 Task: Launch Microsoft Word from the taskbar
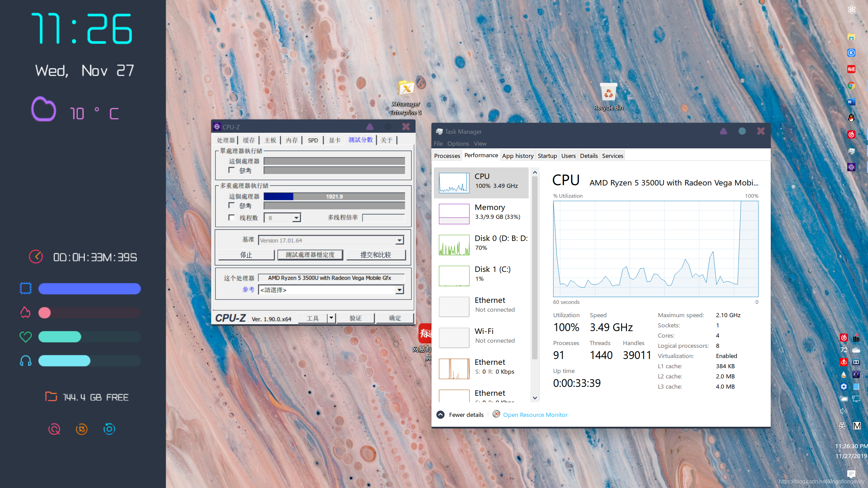(851, 102)
